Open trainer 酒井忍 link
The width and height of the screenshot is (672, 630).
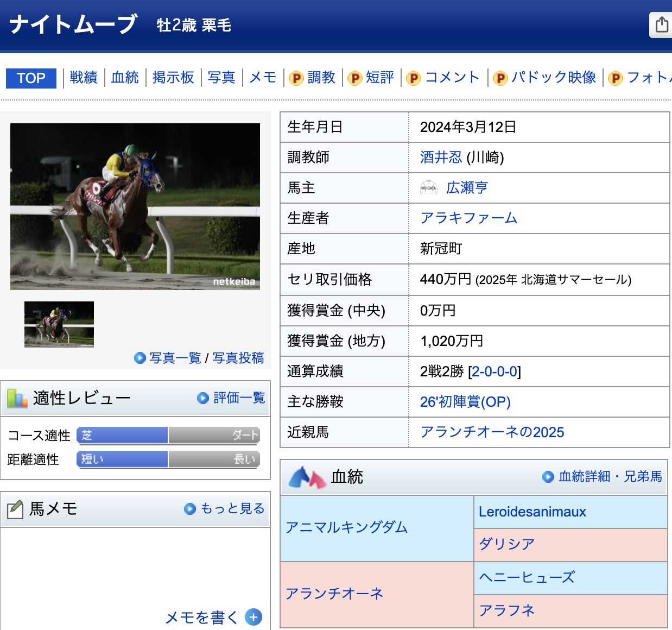tap(441, 157)
